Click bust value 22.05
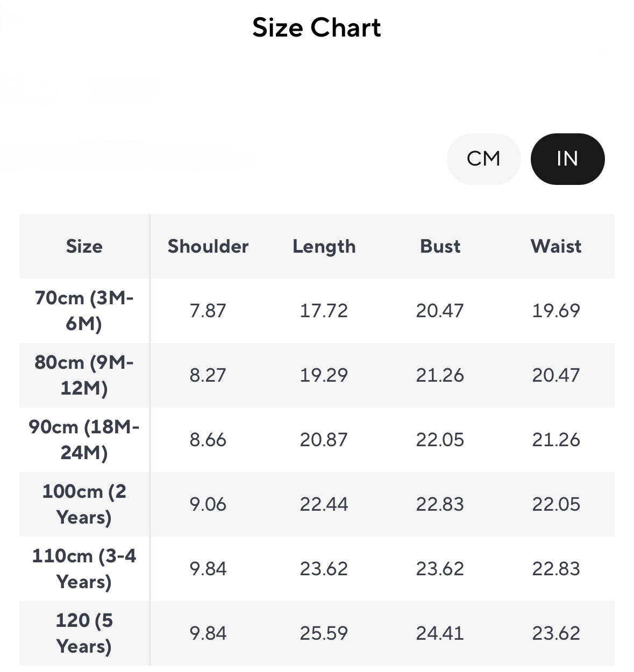This screenshot has width=634, height=672. 440,440
